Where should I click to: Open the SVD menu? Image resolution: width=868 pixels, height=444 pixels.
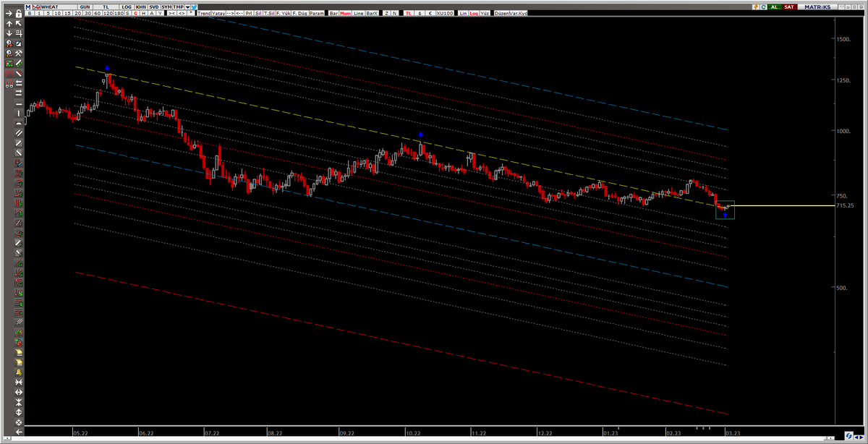(x=154, y=7)
